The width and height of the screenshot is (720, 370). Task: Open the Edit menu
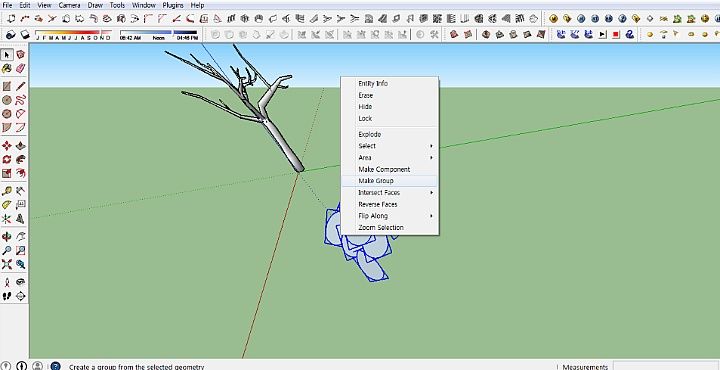(x=25, y=5)
